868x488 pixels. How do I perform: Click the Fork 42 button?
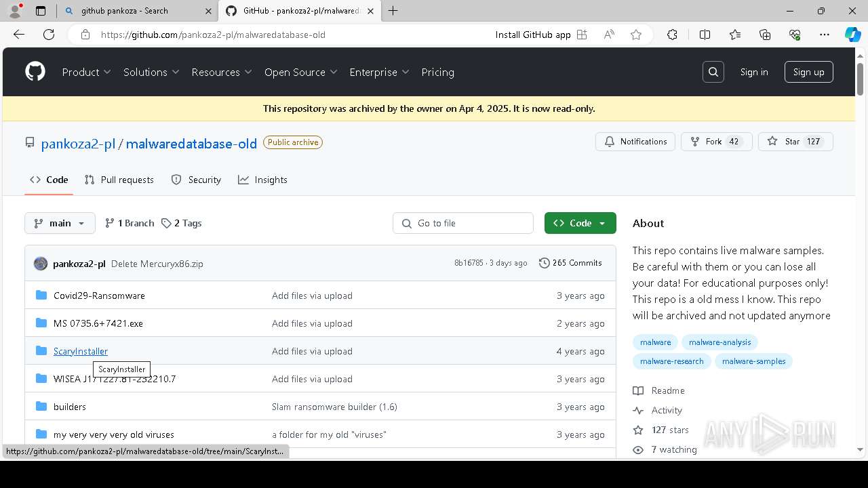click(x=716, y=142)
